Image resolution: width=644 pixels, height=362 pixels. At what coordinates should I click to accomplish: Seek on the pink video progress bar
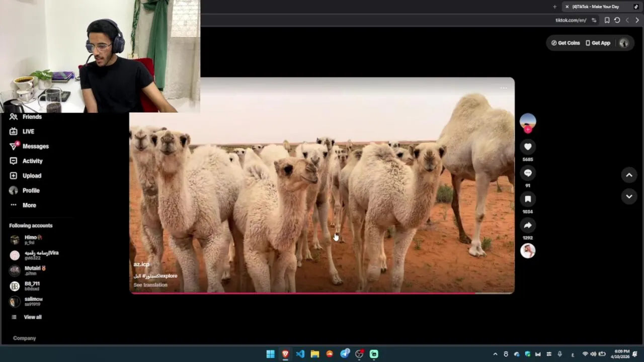322,293
